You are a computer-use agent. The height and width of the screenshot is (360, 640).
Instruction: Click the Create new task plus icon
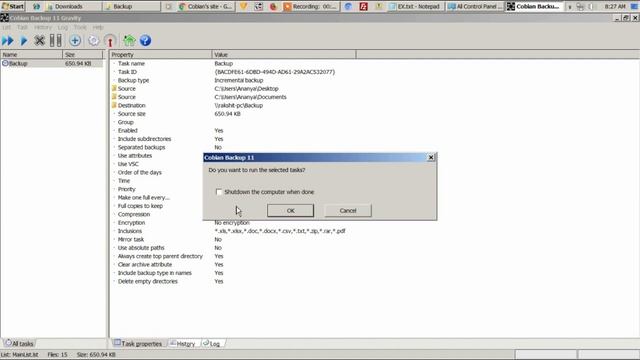click(x=75, y=40)
